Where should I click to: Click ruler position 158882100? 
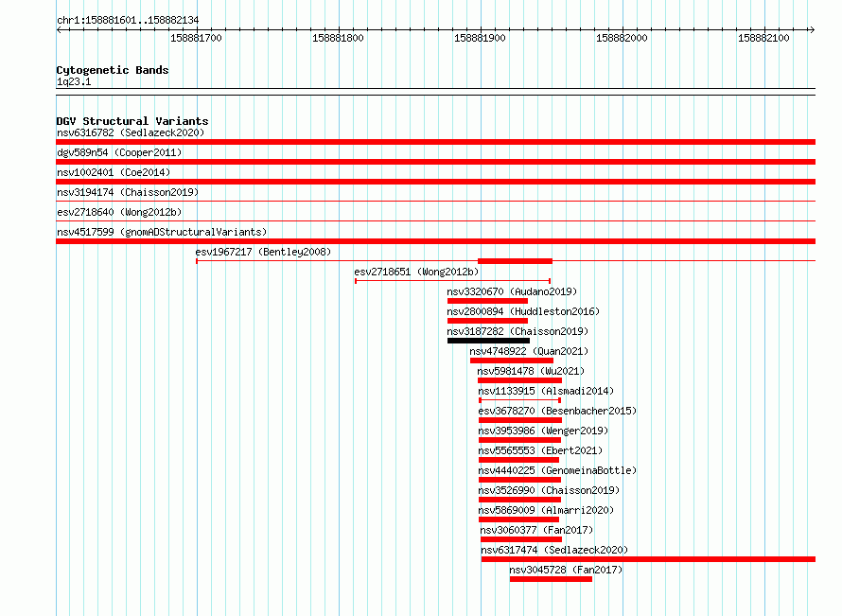pyautogui.click(x=763, y=38)
